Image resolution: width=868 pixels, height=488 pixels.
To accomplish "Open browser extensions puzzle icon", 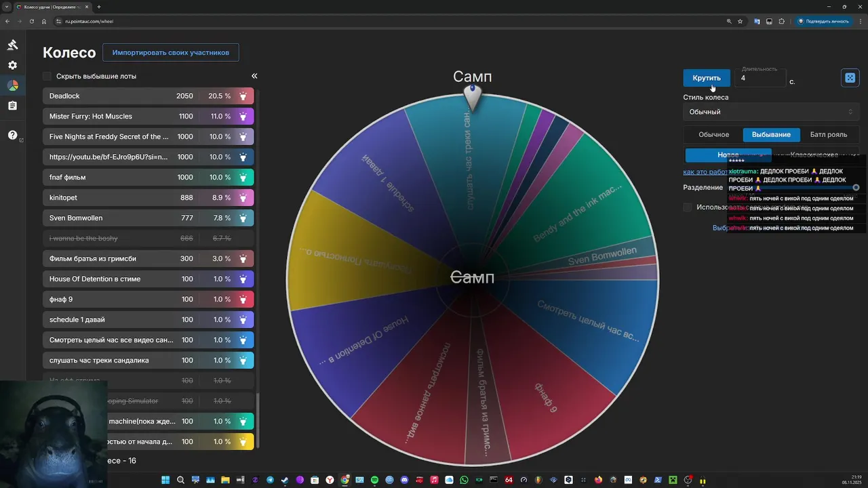I will [782, 21].
